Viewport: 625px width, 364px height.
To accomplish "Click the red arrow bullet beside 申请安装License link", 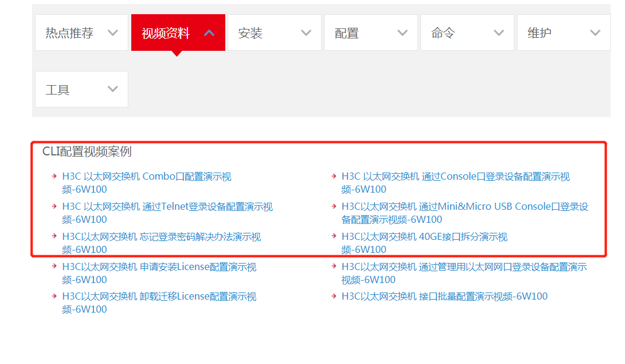I will (54, 266).
